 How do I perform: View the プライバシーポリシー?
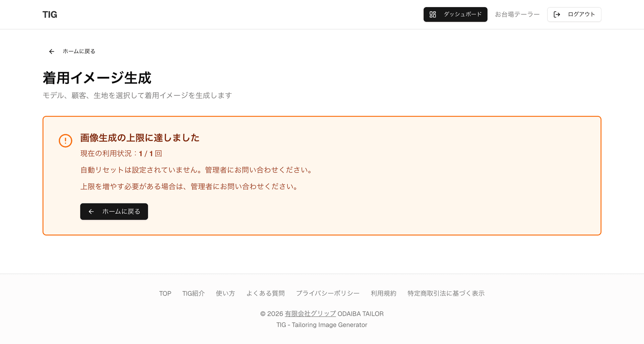pos(328,293)
